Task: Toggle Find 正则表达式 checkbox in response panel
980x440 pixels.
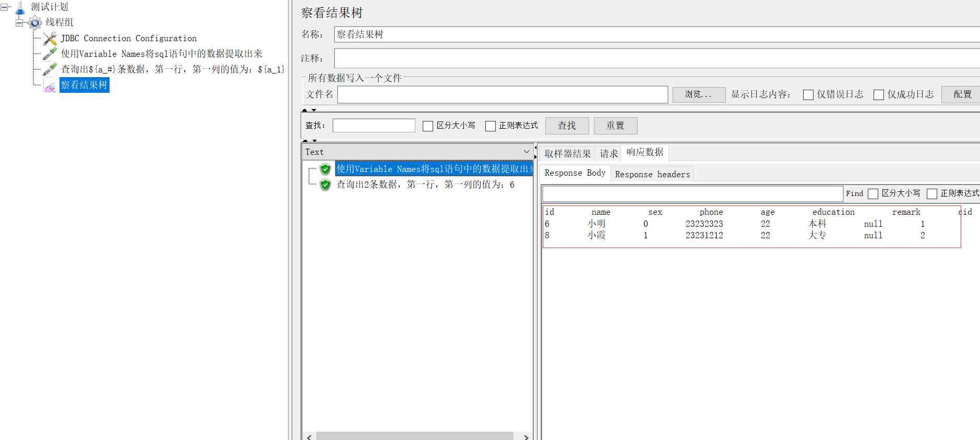Action: 932,194
